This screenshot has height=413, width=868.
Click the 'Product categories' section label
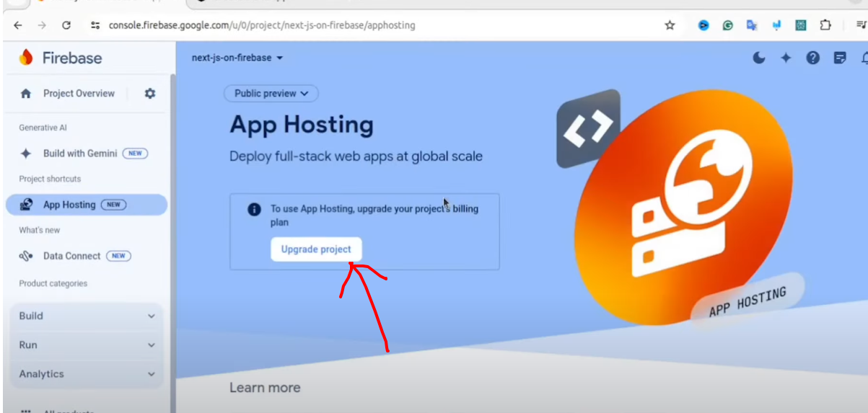click(x=53, y=283)
